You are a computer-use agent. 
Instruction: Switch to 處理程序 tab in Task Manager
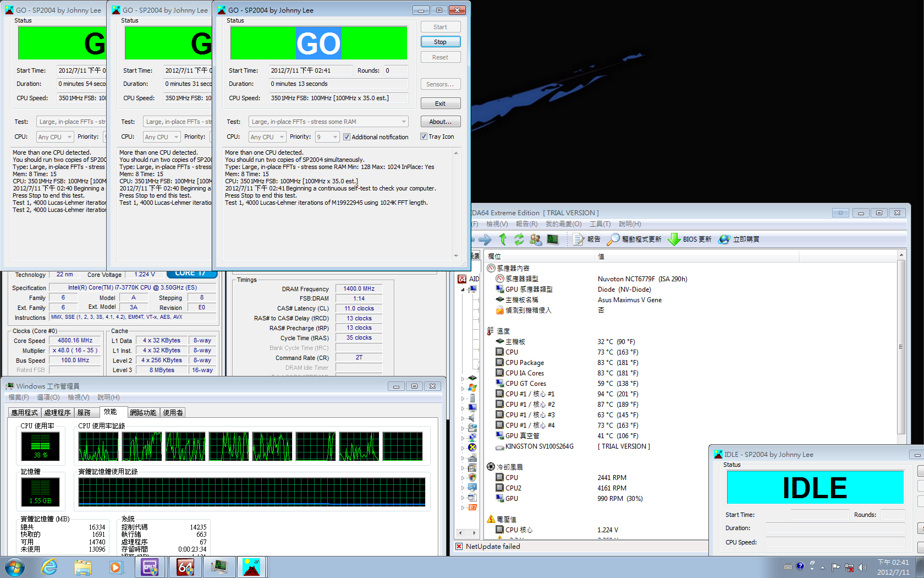(57, 412)
